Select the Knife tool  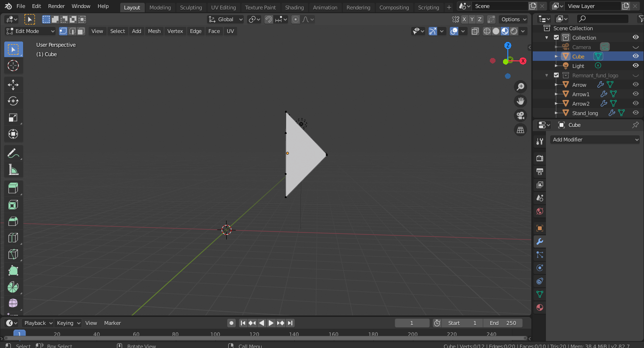click(x=13, y=255)
